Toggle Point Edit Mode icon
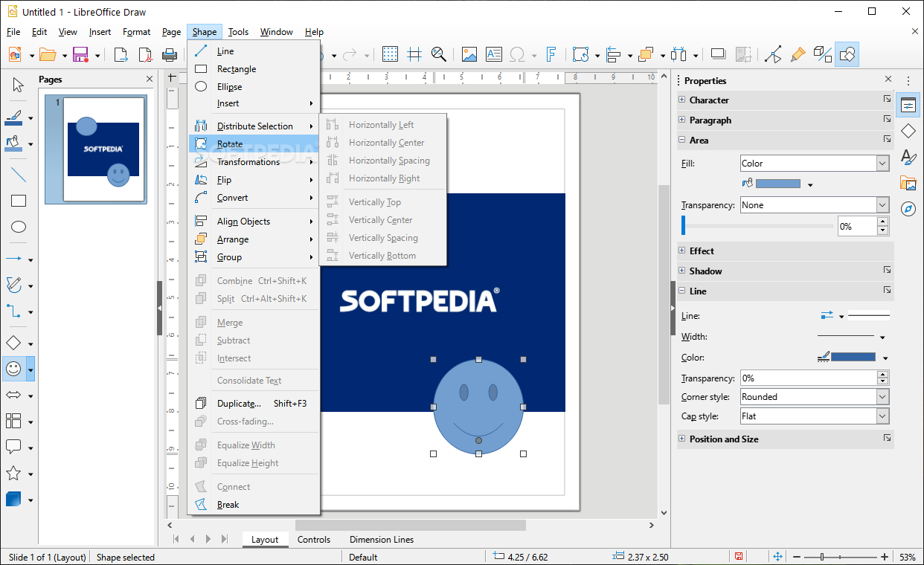Image resolution: width=924 pixels, height=565 pixels. [x=773, y=54]
